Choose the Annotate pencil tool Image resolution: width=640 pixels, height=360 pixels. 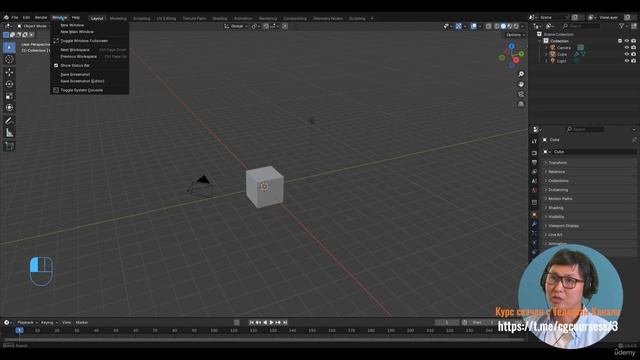[x=9, y=121]
